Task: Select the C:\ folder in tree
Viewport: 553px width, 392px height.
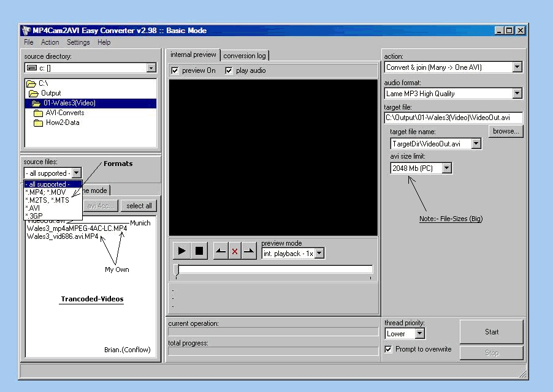Action: [38, 83]
